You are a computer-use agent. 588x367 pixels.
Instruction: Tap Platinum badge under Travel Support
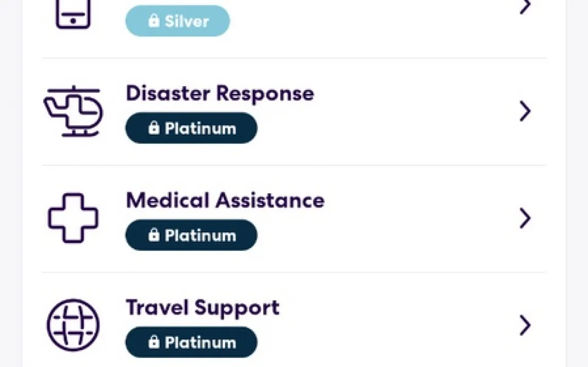pos(191,342)
